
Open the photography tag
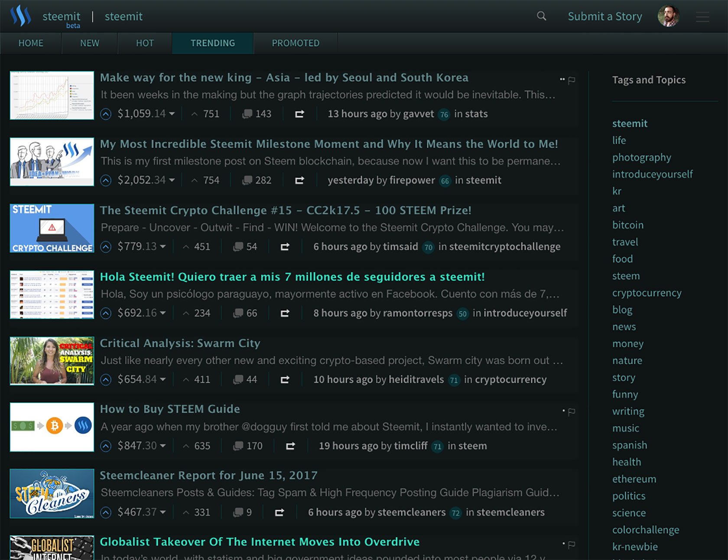[641, 157]
